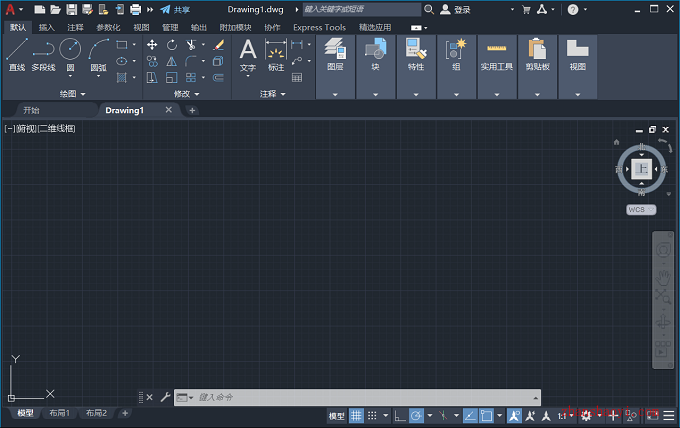Add a new drawing tab with plus
Image resolution: width=680 pixels, height=428 pixels.
(192, 111)
